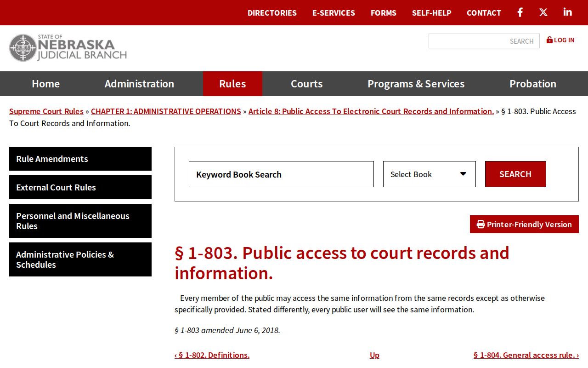
Task: Click the Keyword Book Search input
Action: tap(281, 174)
